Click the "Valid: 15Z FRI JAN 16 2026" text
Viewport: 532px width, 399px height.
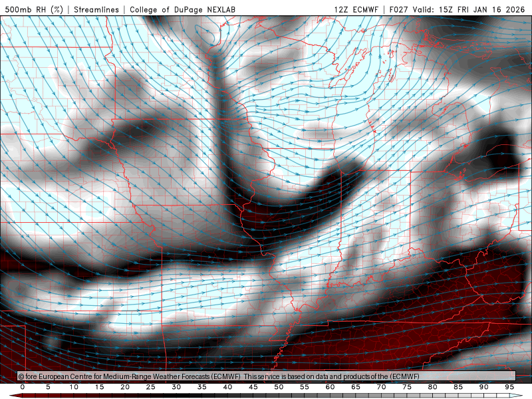tap(469, 9)
